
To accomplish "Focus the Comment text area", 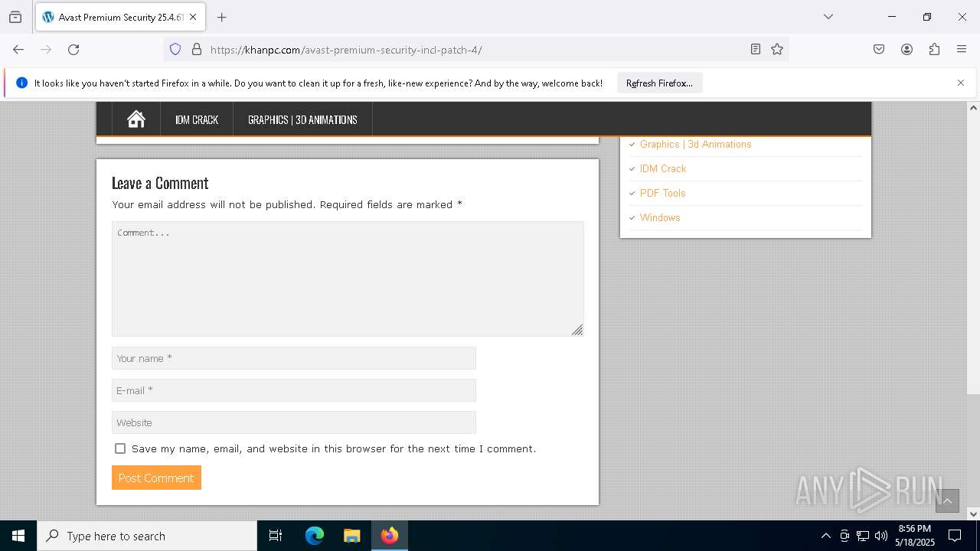I will coord(348,279).
